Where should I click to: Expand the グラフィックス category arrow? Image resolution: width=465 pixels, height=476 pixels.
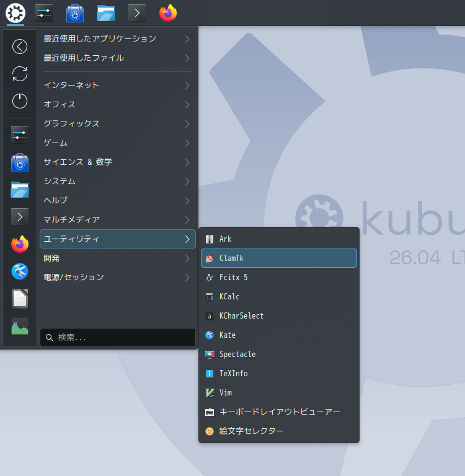click(x=187, y=124)
